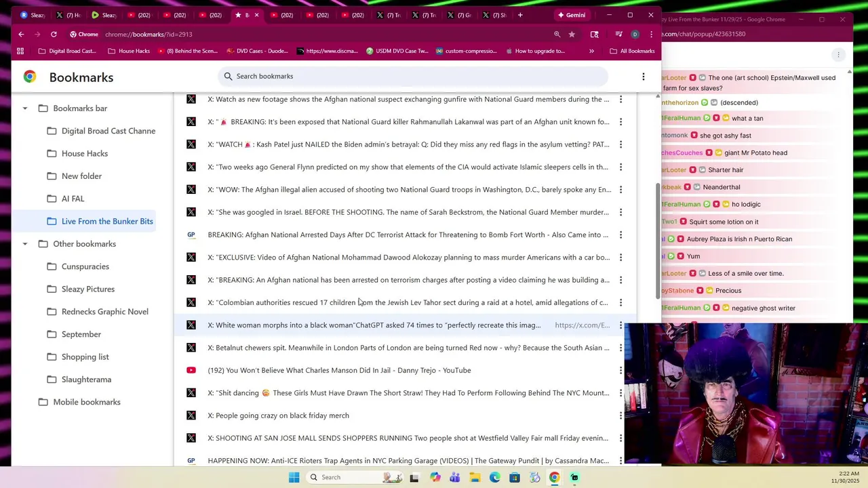Show hidden bookmarks bar items via chevron
868x488 pixels.
[591, 51]
